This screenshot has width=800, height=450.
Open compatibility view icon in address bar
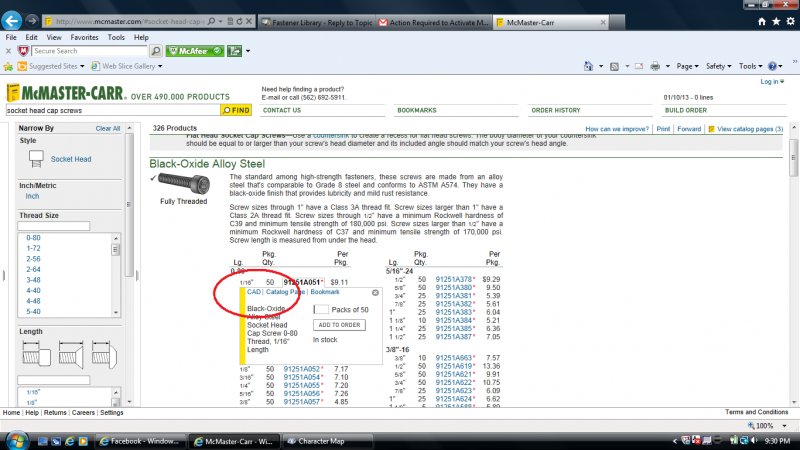[230, 21]
